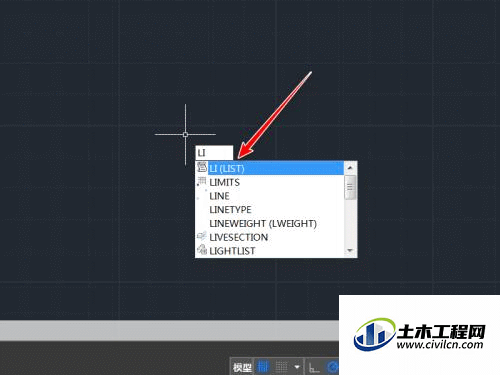Open the snap mode dropdown arrow
The image size is (500, 375).
[297, 367]
